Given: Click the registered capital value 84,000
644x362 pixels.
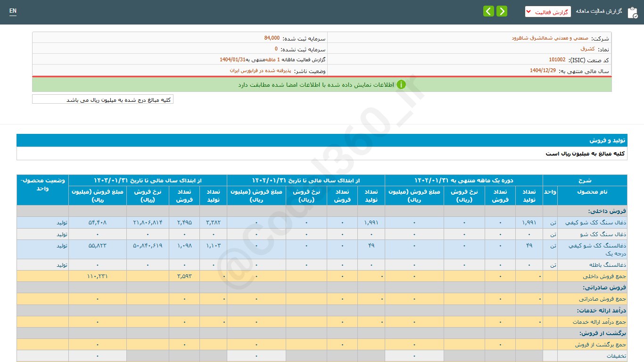Looking at the screenshot, I should (272, 38).
